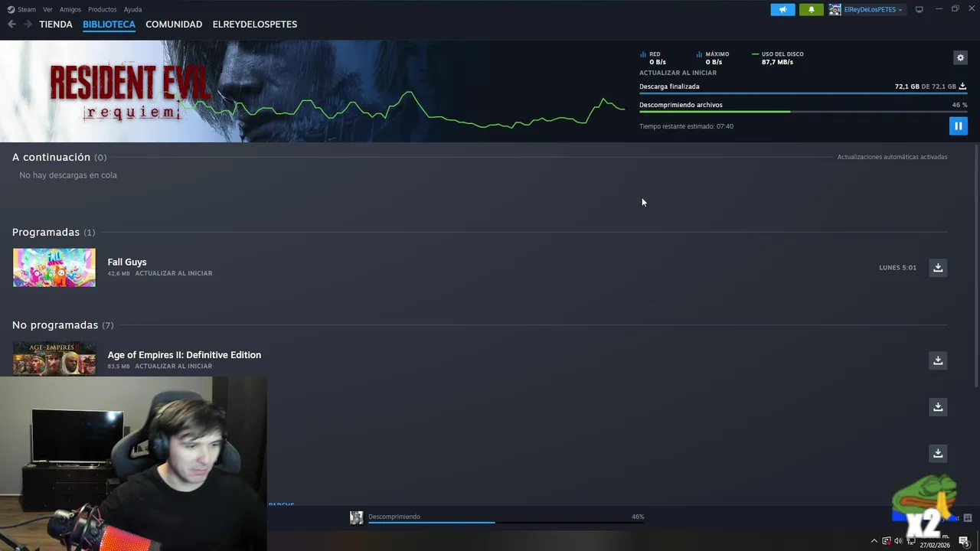
Task: Click the taskbar volume speaker icon
Action: (x=898, y=541)
